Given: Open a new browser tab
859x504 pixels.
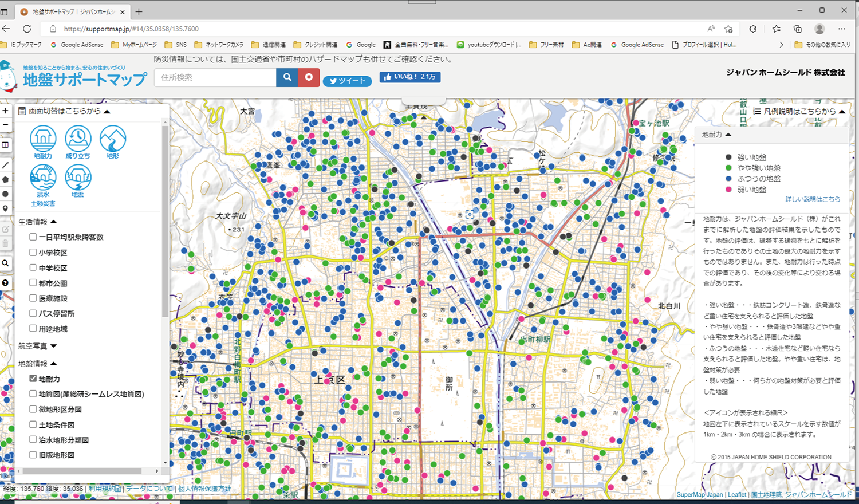Looking at the screenshot, I should pos(139,11).
